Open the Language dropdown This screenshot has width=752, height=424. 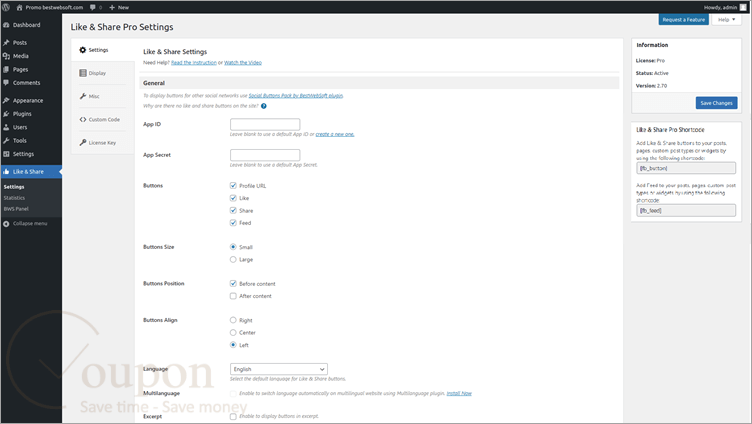click(x=279, y=369)
